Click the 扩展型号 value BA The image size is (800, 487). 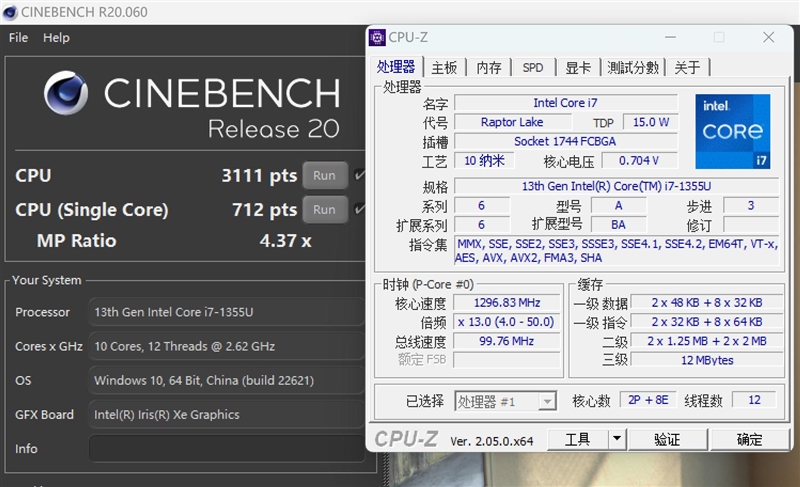[618, 225]
